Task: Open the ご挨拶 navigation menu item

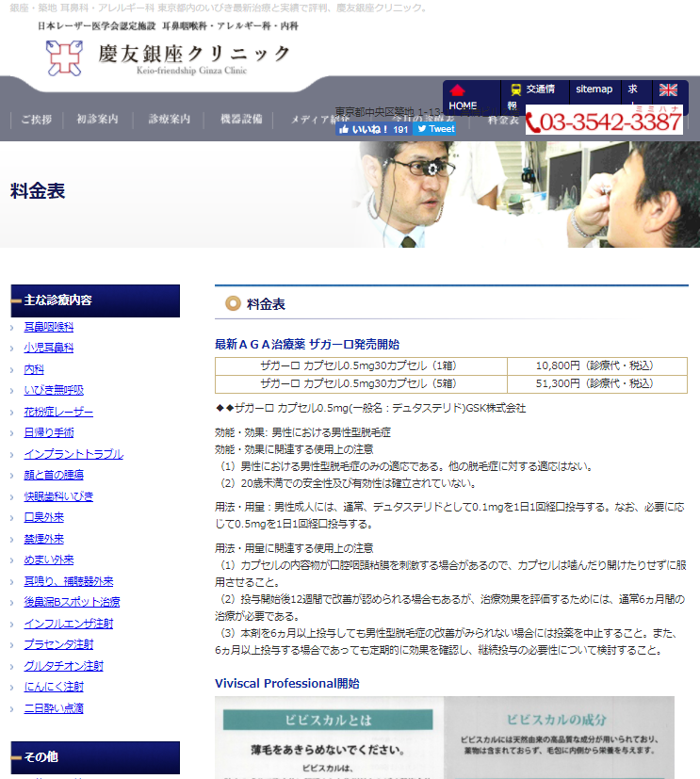Action: point(36,120)
